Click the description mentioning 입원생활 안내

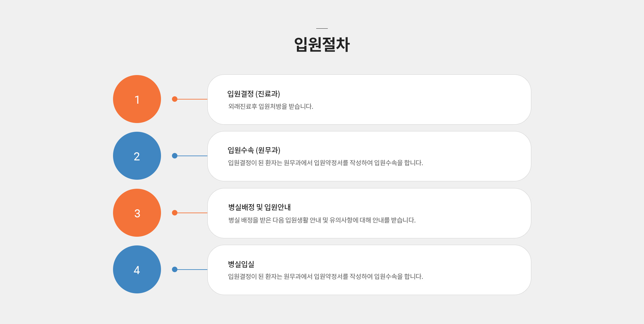click(x=322, y=220)
